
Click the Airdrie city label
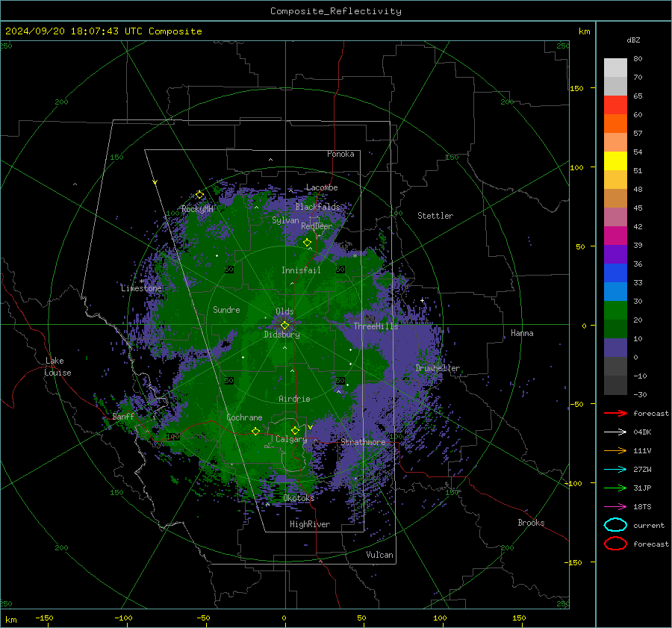[294, 399]
